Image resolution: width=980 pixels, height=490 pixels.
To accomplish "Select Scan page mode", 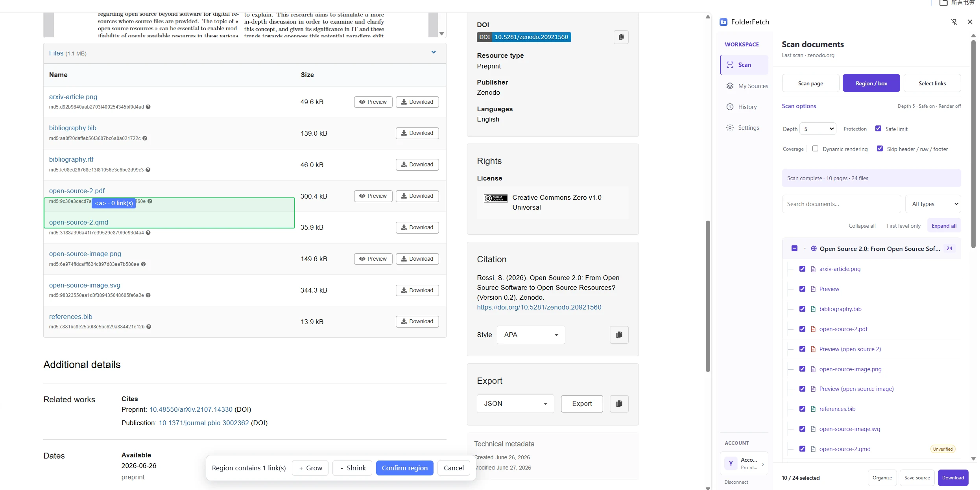I will 810,83.
